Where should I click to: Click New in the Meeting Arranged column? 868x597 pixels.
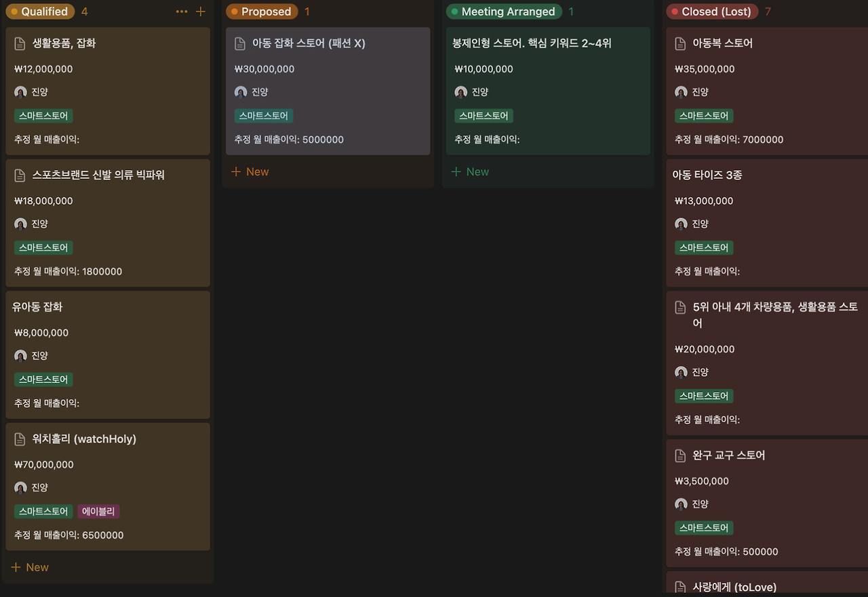point(470,171)
